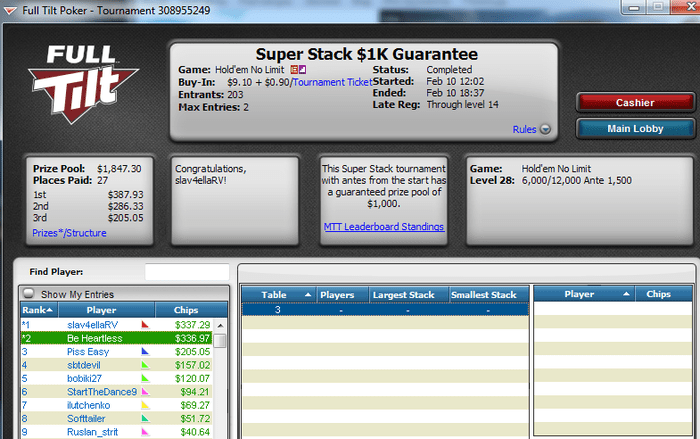Click the $69.27 value for ilutchenko
The height and width of the screenshot is (439, 700).
click(195, 405)
